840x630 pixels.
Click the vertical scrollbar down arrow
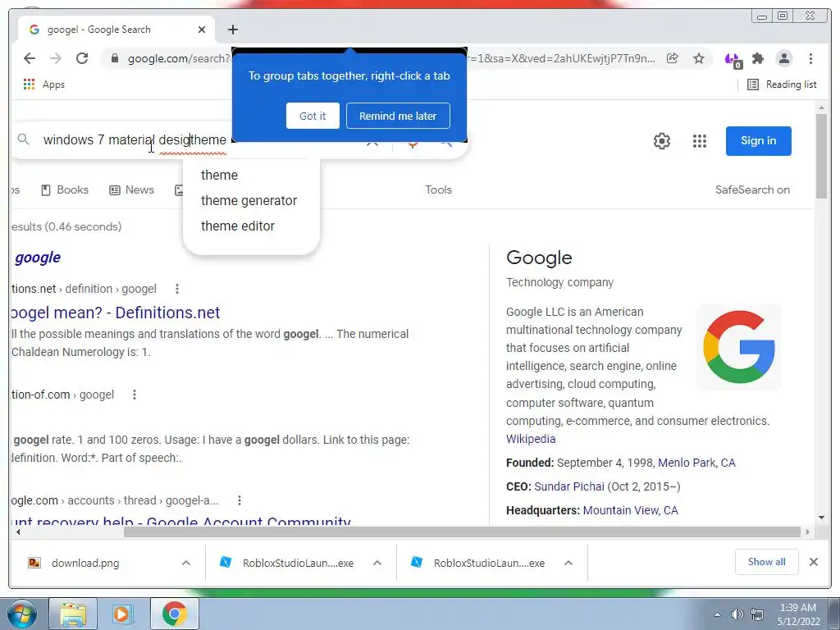pos(821,518)
